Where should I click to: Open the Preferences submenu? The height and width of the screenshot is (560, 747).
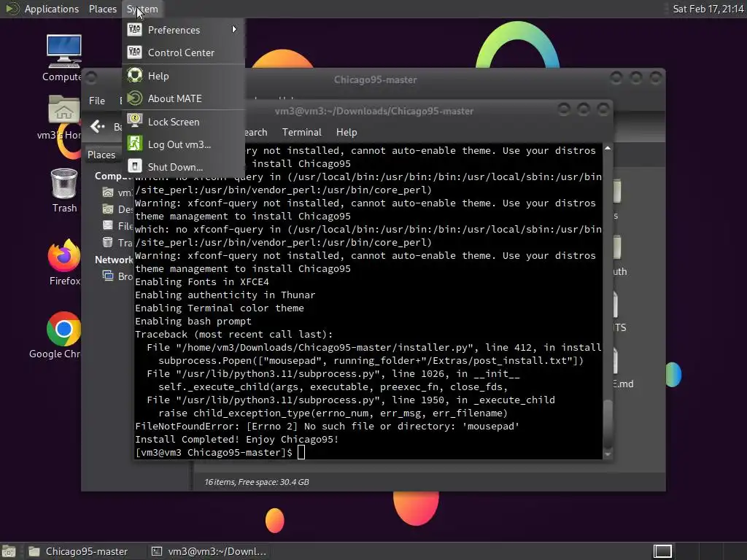tap(183, 30)
